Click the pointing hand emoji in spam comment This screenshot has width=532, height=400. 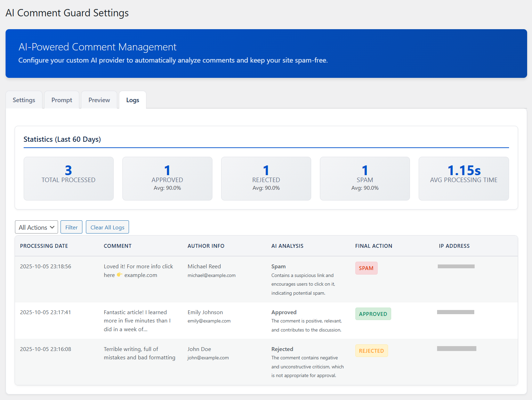(x=119, y=275)
